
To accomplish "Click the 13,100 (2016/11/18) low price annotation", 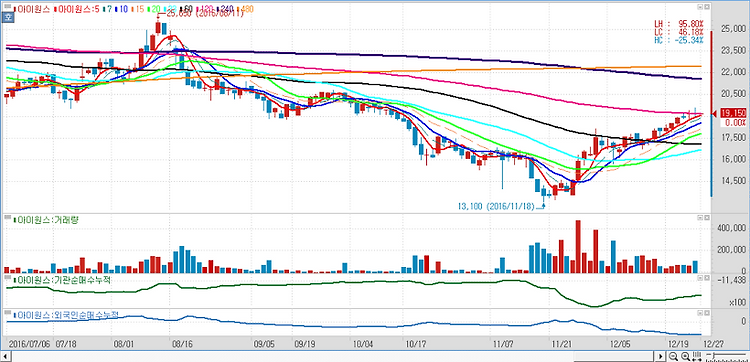I will coord(496,207).
